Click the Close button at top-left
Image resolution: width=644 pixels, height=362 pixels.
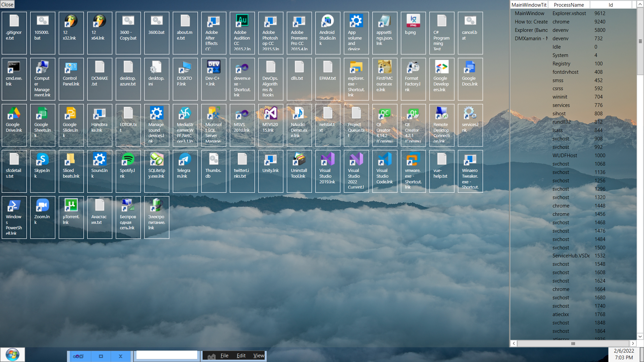(7, 4)
